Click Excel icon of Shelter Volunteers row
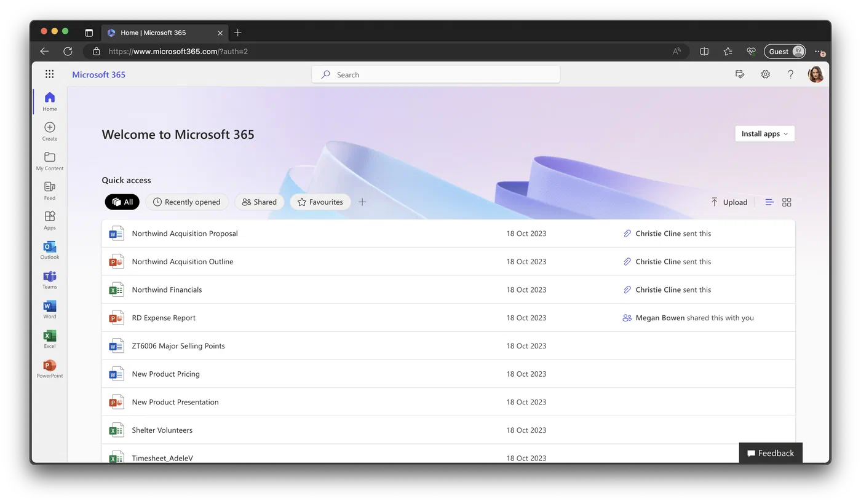The width and height of the screenshot is (861, 504). click(116, 430)
